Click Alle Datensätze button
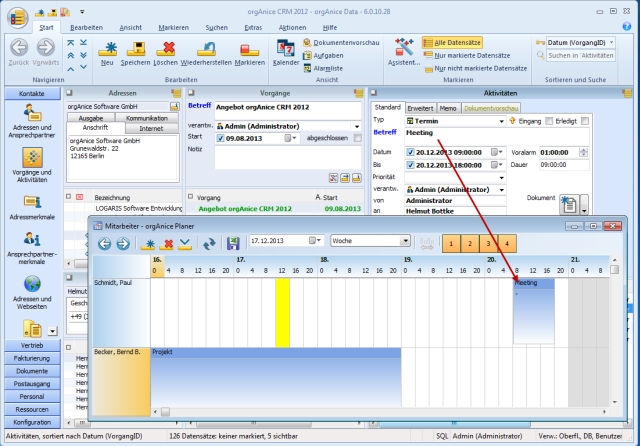 (x=452, y=42)
